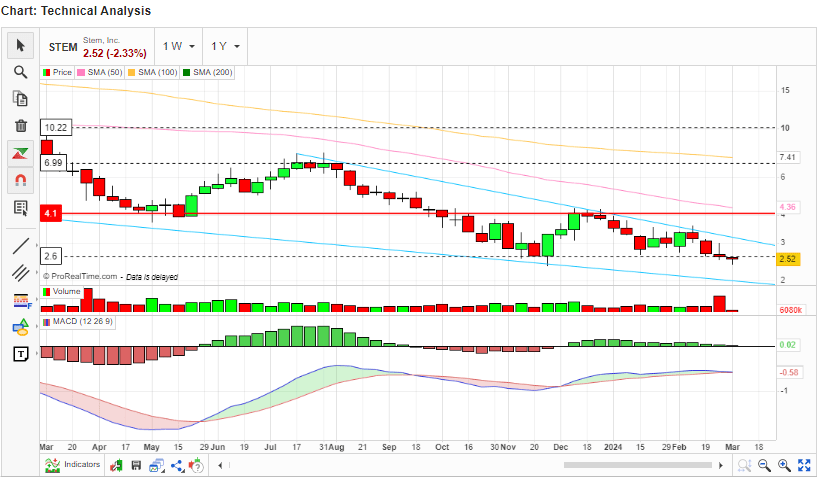Select the text annotation tool
Image resolution: width=817 pixels, height=477 pixels.
[x=20, y=354]
